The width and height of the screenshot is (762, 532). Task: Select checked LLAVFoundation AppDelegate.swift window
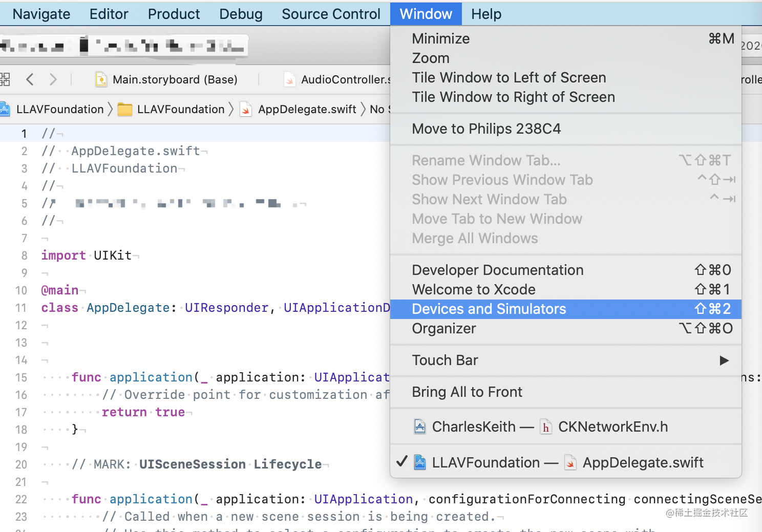566,462
